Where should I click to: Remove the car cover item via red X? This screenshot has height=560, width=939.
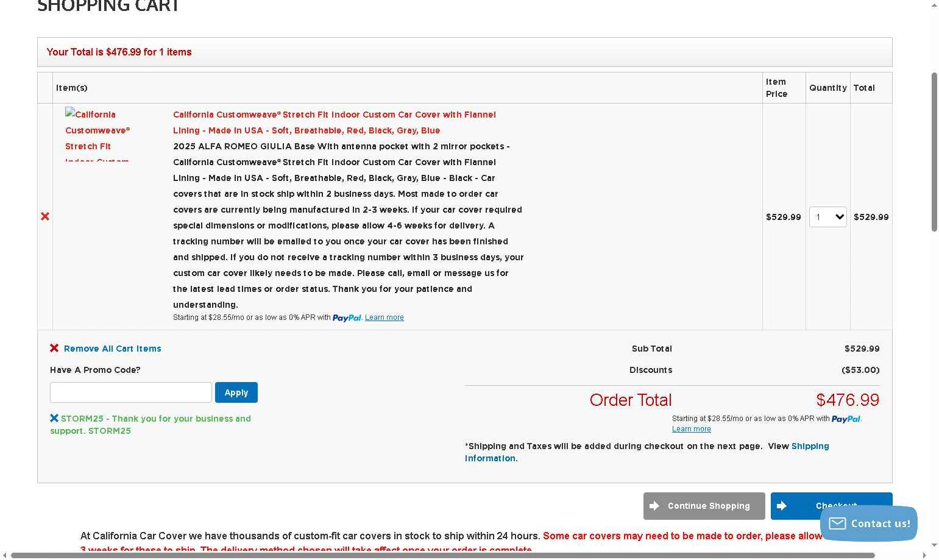coord(45,216)
